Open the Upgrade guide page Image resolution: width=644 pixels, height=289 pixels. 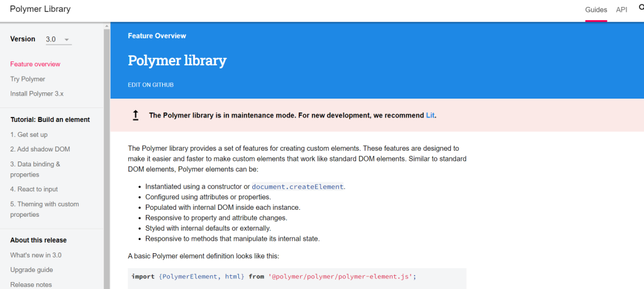tap(31, 270)
